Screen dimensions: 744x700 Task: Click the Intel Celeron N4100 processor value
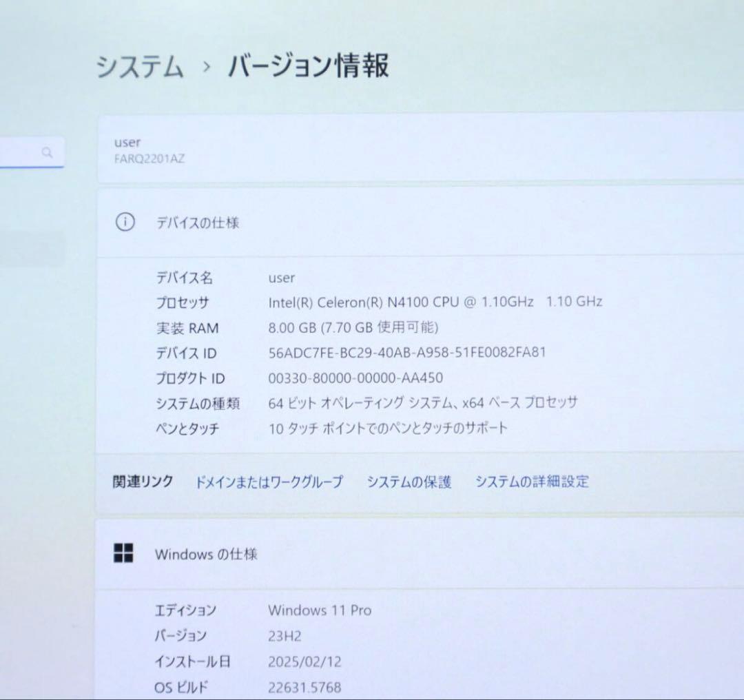pos(435,302)
